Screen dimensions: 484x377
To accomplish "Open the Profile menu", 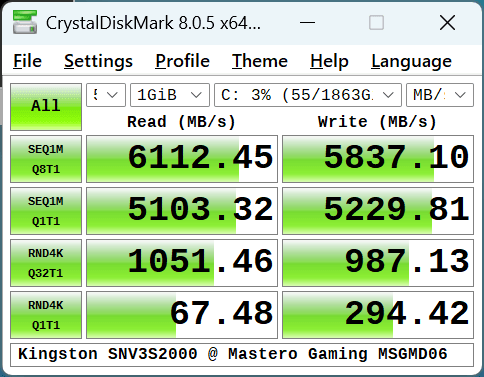I will click(182, 61).
